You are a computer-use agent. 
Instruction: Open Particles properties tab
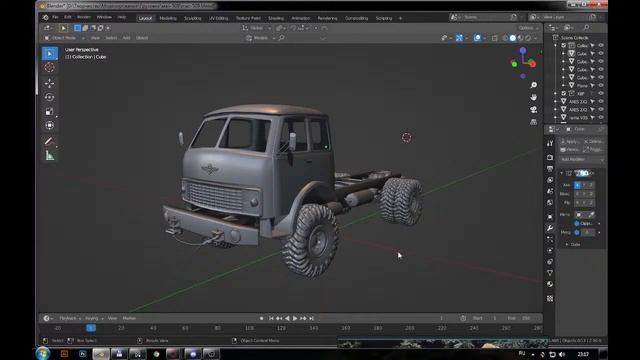550,239
